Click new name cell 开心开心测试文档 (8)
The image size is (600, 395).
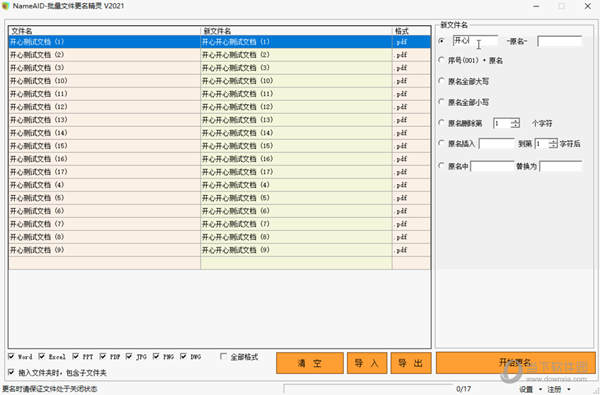pos(296,237)
